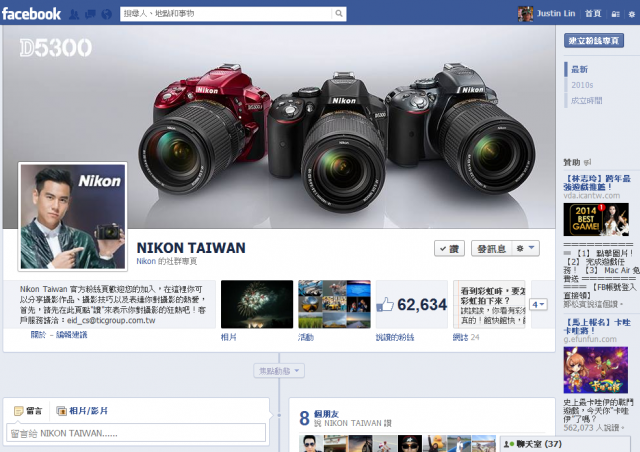Click the 編輯建議 link
This screenshot has width=640, height=452.
pyautogui.click(x=71, y=335)
